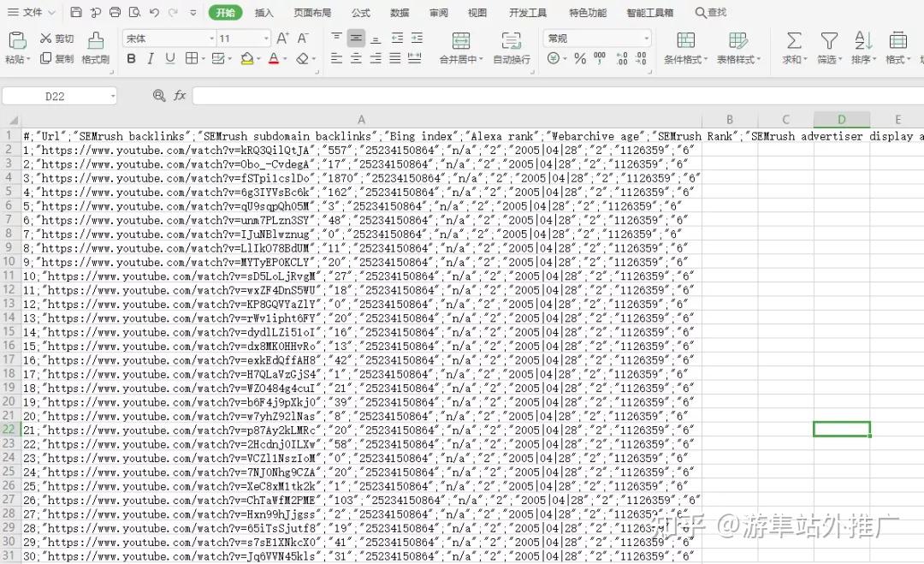
Task: Click the Undo arrow icon
Action: coord(154,12)
